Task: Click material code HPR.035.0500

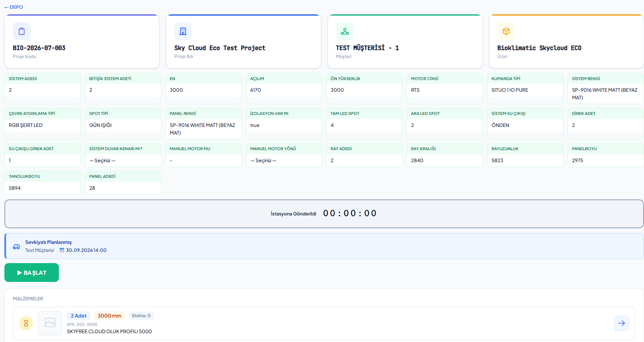Action: 82,325
